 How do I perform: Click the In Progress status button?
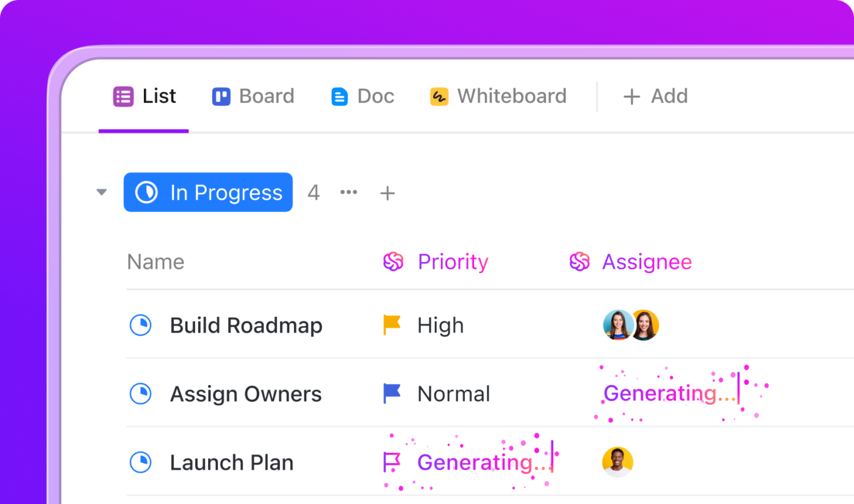click(208, 193)
